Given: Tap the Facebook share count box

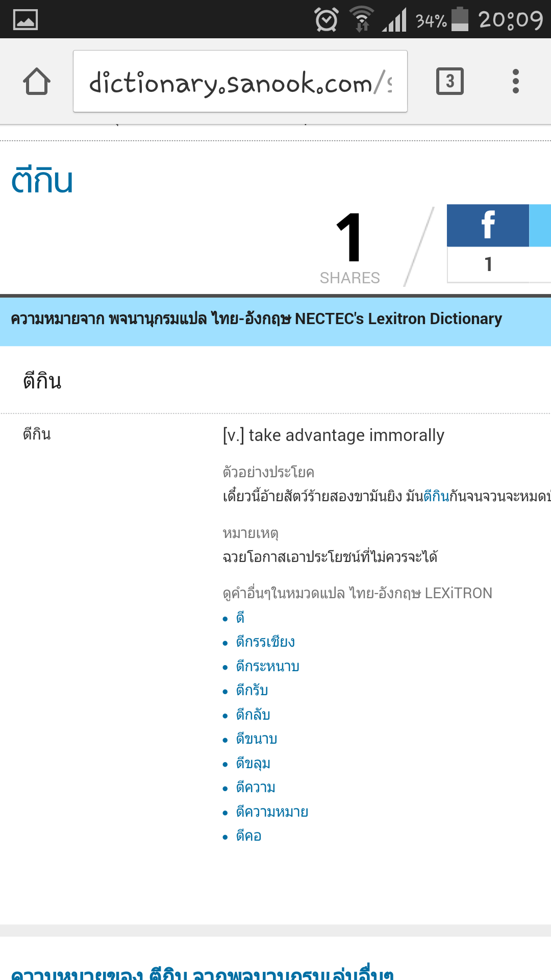Looking at the screenshot, I should click(x=488, y=264).
